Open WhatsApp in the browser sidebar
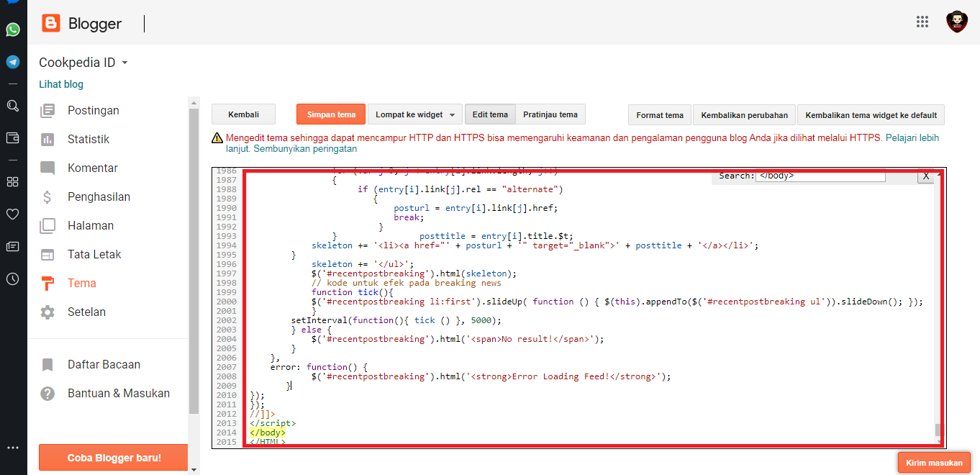 [13, 30]
